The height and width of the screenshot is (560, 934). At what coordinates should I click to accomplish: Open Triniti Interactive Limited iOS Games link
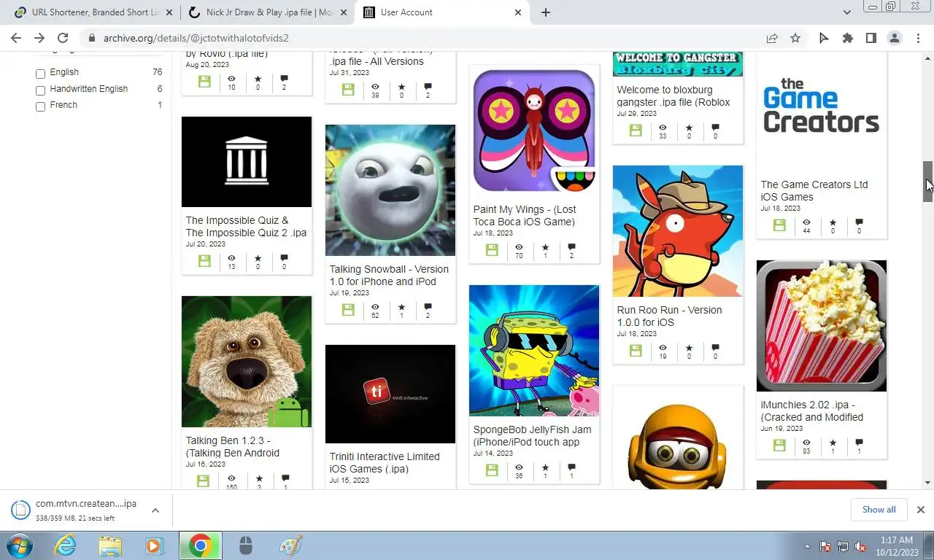click(385, 463)
